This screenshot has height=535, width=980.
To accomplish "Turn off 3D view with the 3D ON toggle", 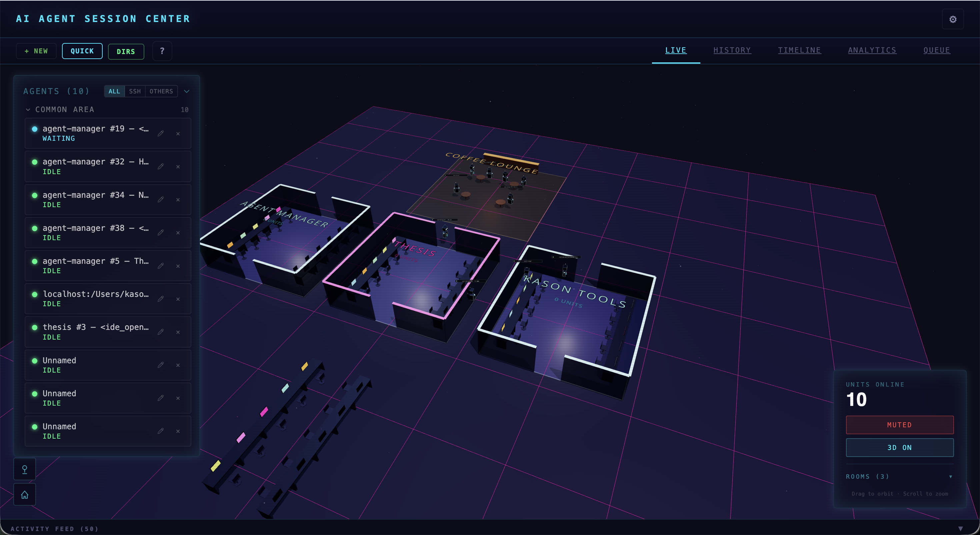I will [x=900, y=447].
